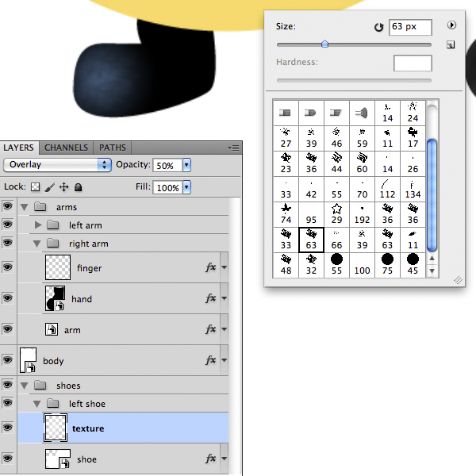
Task: Create new brush preset from current brush
Action: click(450, 45)
